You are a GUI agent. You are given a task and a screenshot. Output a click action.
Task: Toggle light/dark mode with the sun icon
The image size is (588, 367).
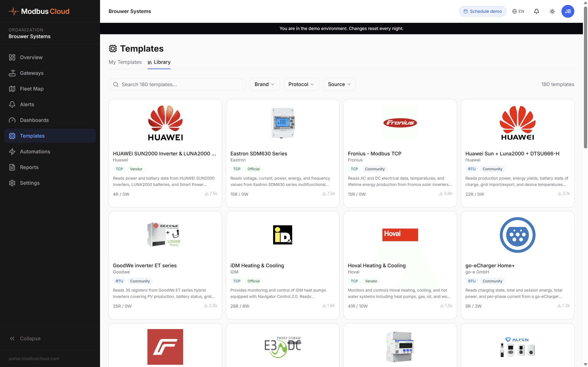(x=552, y=11)
